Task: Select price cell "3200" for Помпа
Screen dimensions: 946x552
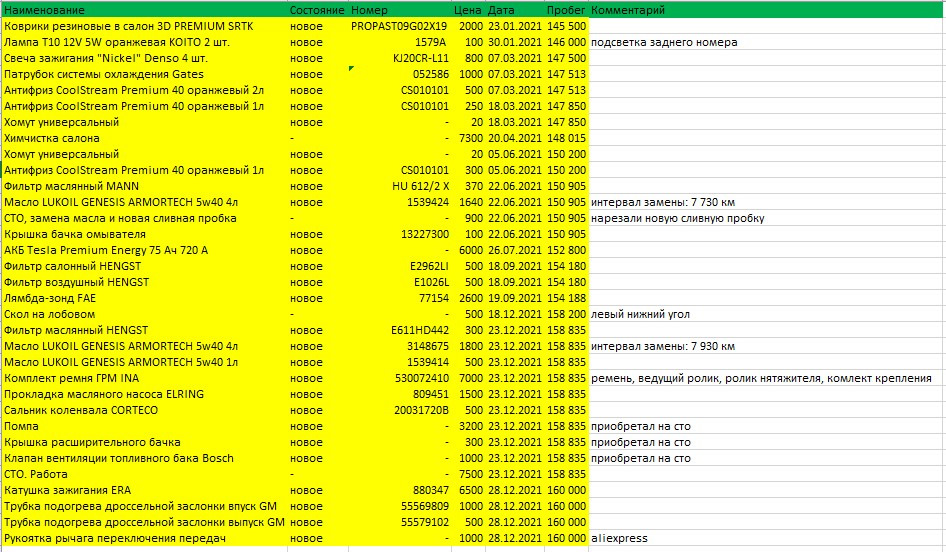Action: coord(468,426)
